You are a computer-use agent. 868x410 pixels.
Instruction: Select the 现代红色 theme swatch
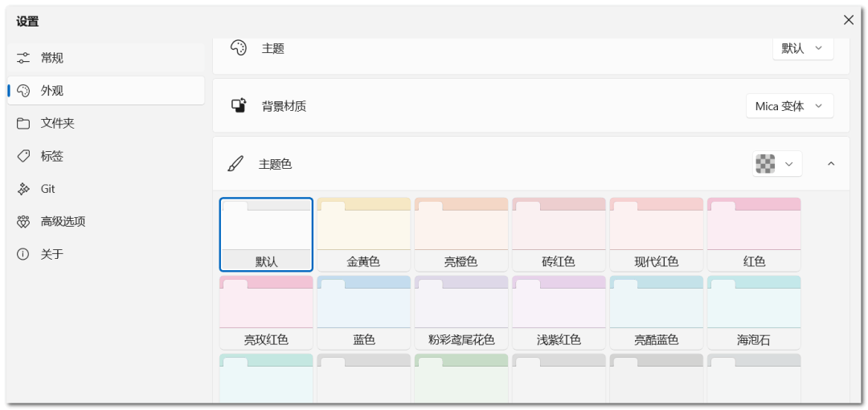click(656, 234)
